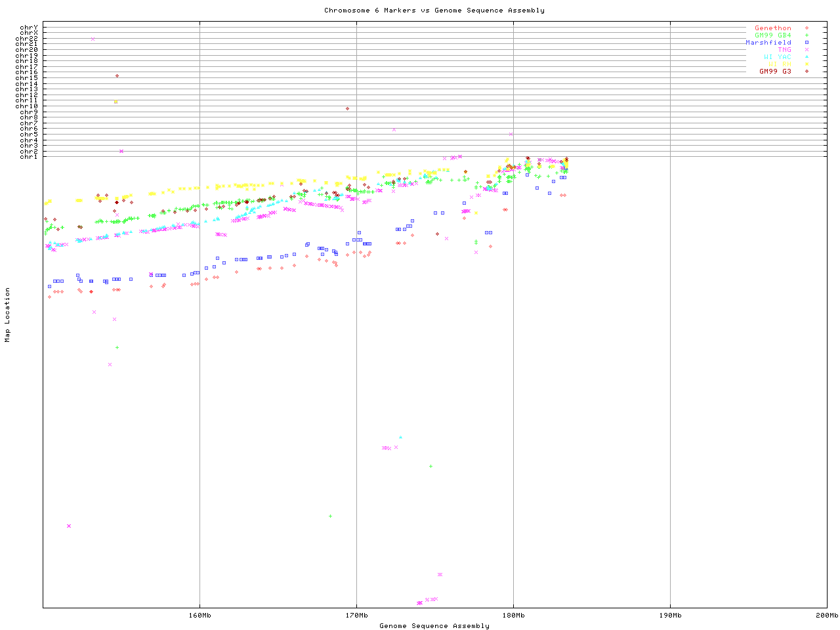Click the blue square Marshfield legend symbol
840x630 pixels.
tap(807, 43)
